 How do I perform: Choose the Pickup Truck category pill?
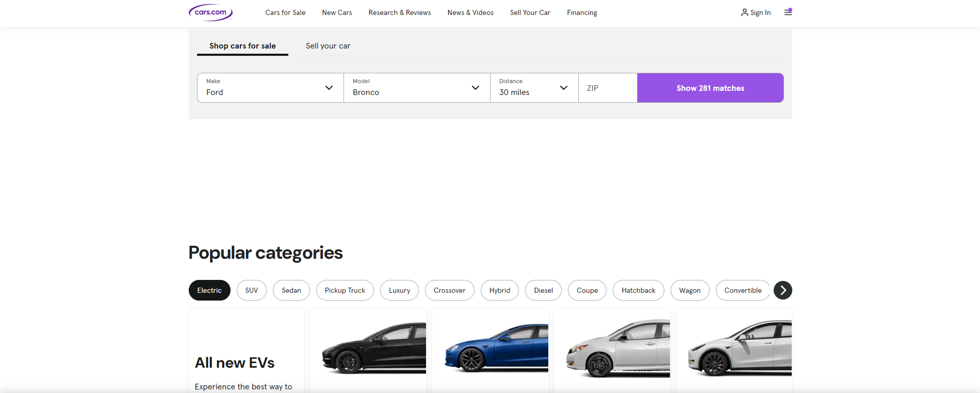(345, 290)
